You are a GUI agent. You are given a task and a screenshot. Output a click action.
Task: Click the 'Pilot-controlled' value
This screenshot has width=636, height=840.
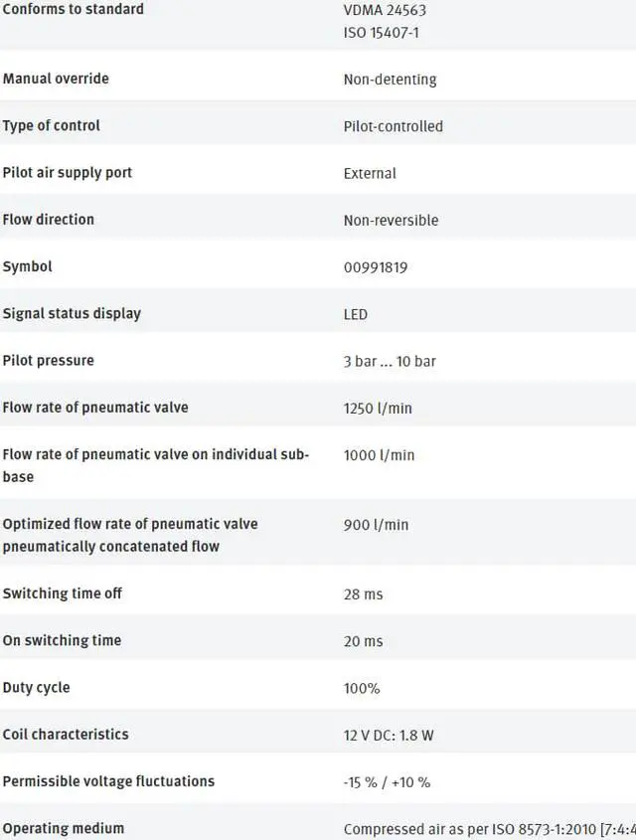(x=393, y=126)
